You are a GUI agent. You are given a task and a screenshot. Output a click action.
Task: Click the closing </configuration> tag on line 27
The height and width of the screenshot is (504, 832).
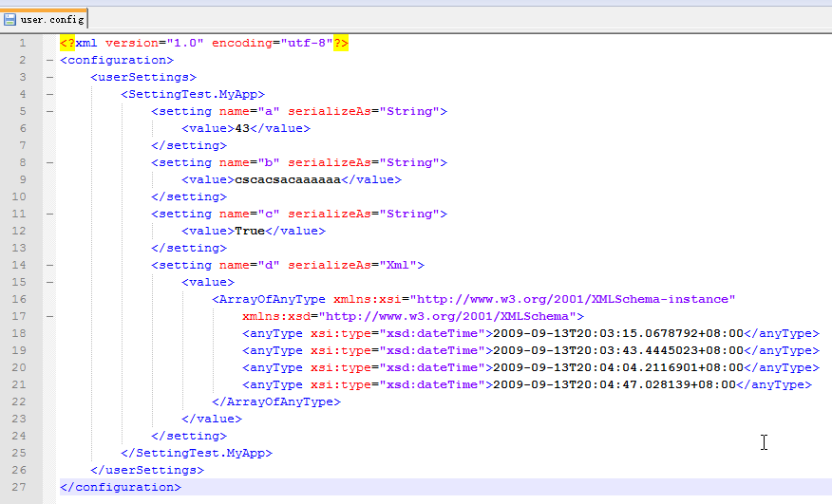click(x=121, y=487)
